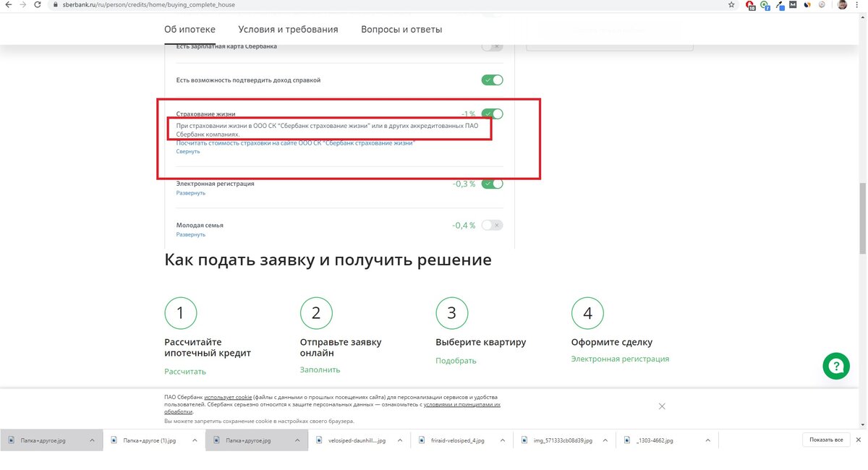
Task: Bookmark the page with the star icon
Action: (731, 4)
